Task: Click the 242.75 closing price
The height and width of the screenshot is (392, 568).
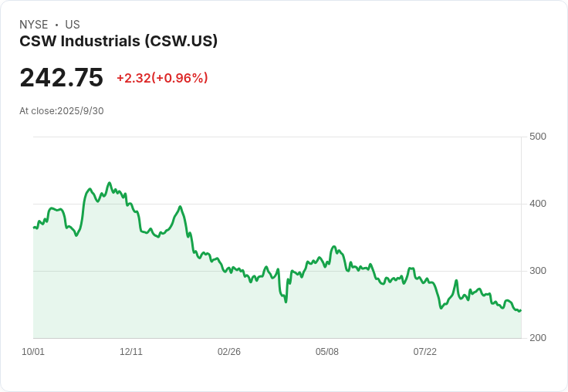Action: coord(61,78)
